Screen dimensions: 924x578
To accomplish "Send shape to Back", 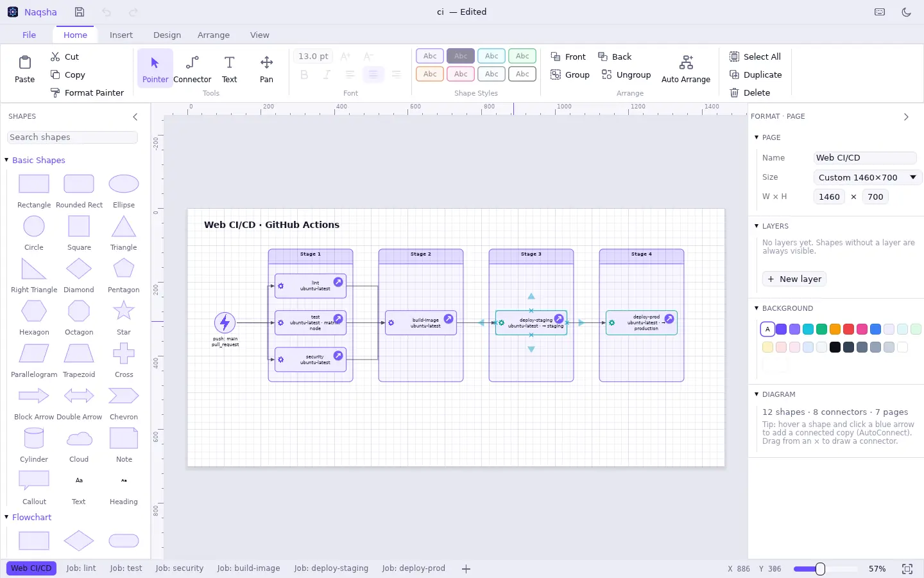I will (x=615, y=57).
